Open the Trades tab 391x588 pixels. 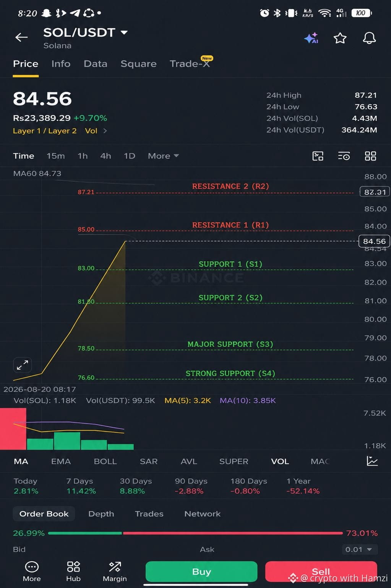(x=149, y=514)
